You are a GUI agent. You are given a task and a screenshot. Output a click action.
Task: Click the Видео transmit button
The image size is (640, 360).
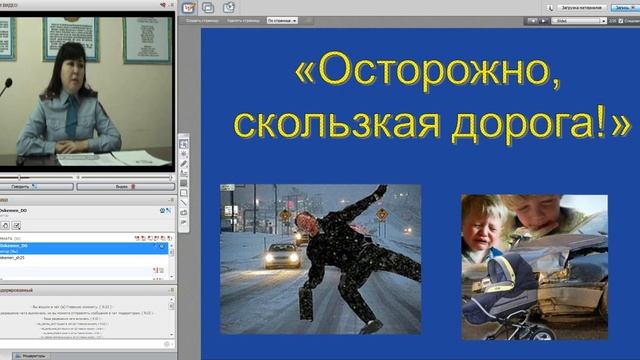pyautogui.click(x=126, y=187)
